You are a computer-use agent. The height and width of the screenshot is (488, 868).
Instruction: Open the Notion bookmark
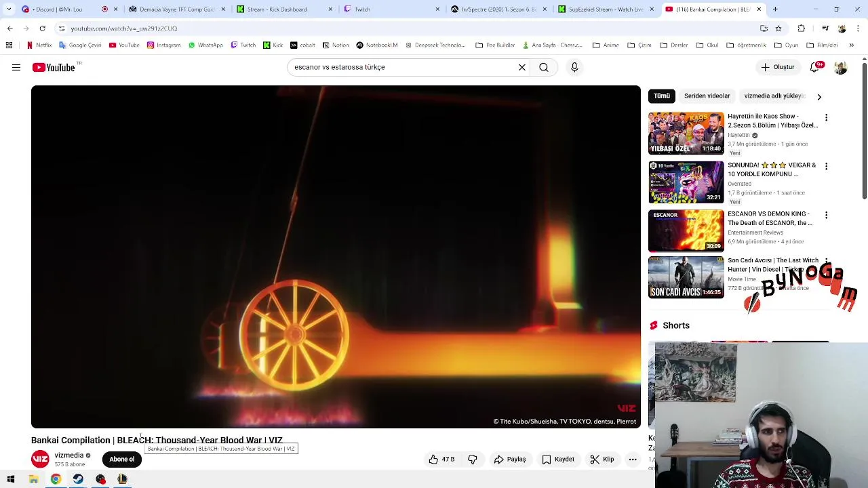click(x=336, y=45)
